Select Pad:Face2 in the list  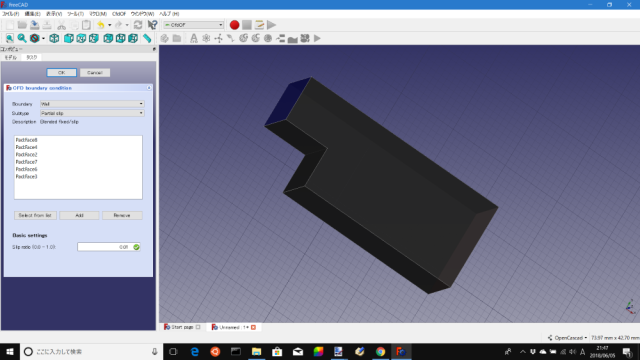[27, 155]
